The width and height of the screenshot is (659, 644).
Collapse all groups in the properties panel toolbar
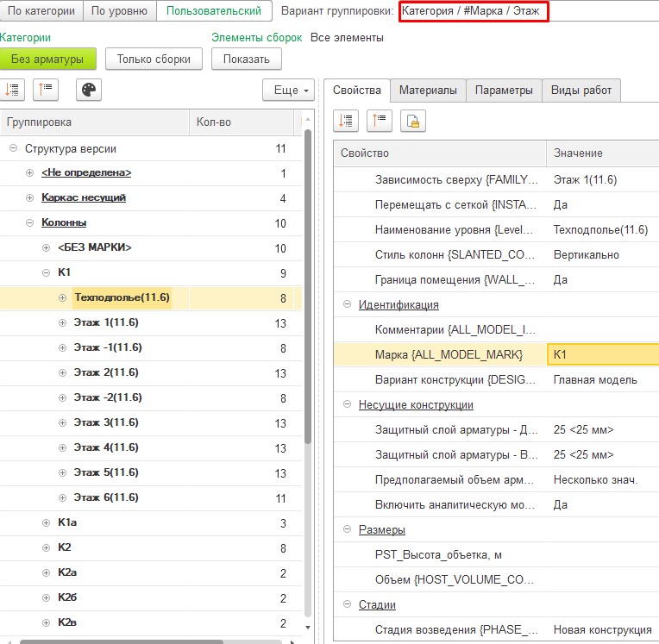click(x=380, y=122)
